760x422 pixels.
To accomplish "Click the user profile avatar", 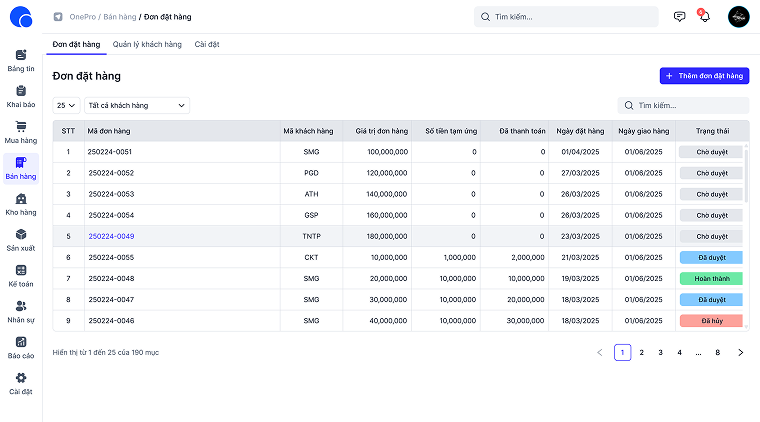I will (738, 17).
